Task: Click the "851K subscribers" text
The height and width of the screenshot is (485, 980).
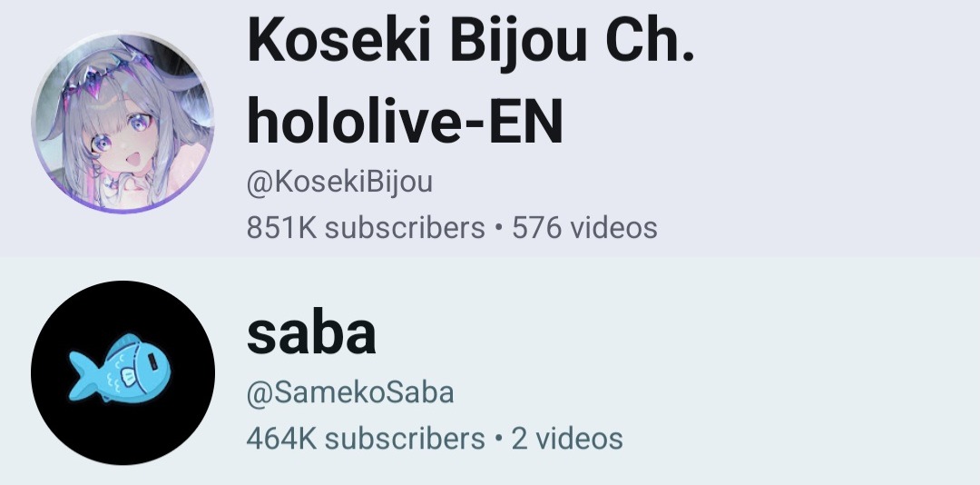Action: [x=366, y=228]
